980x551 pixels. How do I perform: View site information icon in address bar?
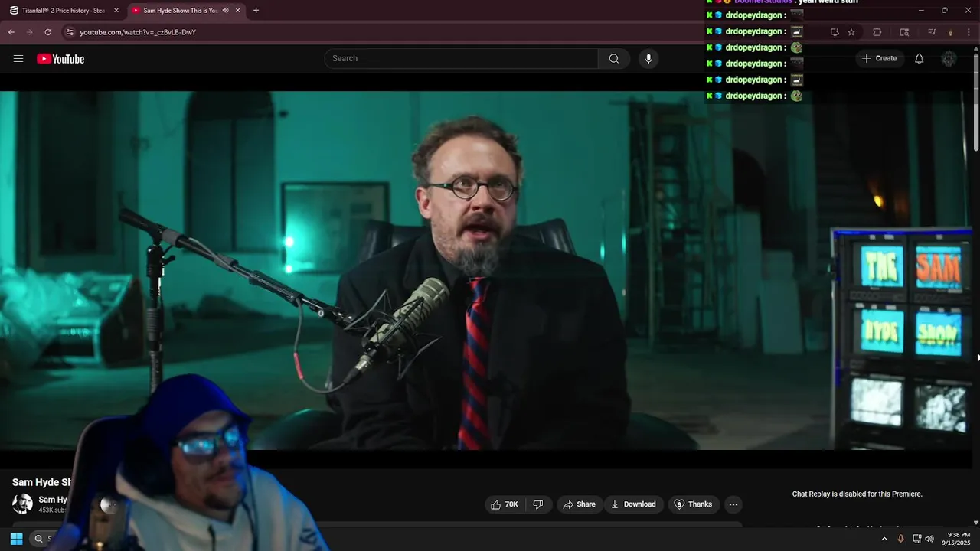pyautogui.click(x=70, y=32)
